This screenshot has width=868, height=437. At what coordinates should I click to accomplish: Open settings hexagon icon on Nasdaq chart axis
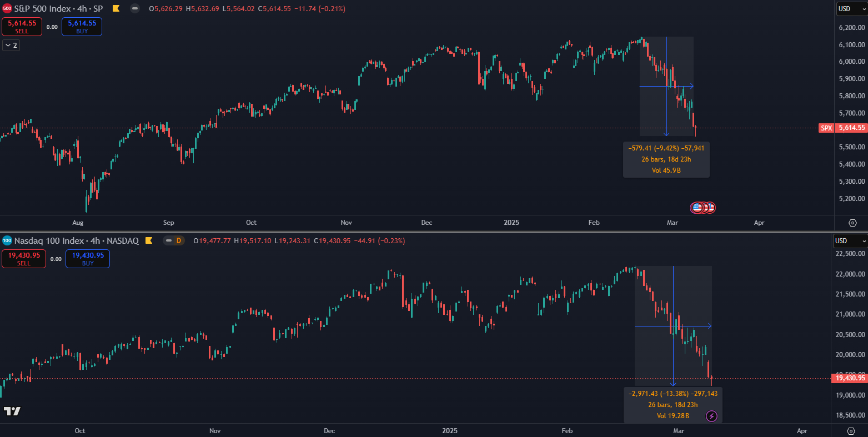(850, 431)
